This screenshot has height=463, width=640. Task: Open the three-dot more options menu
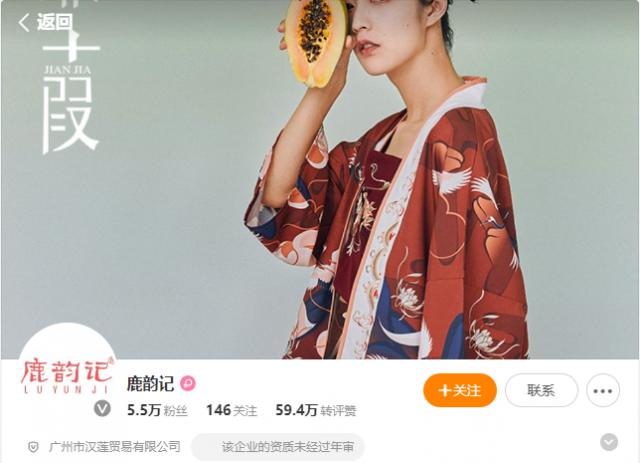click(603, 390)
